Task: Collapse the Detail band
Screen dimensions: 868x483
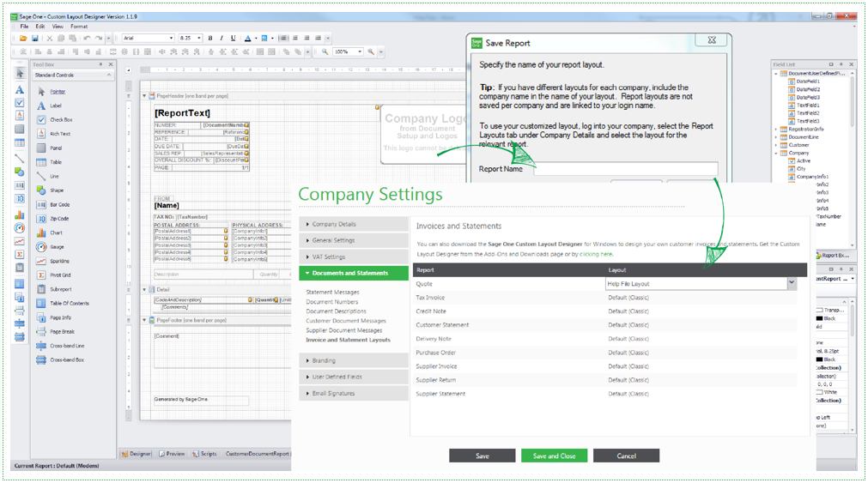Action: (145, 289)
